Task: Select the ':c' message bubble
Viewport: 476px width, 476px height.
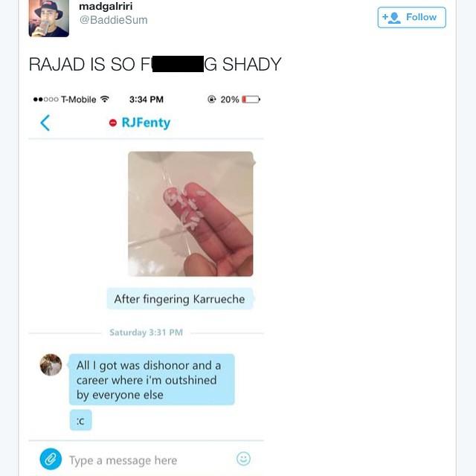Action: (x=81, y=420)
